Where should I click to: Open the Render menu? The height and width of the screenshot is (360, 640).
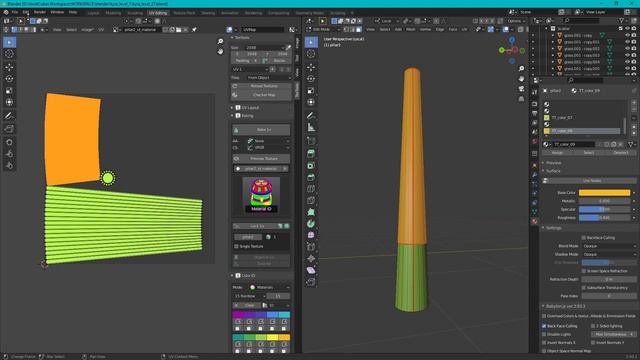[40, 12]
